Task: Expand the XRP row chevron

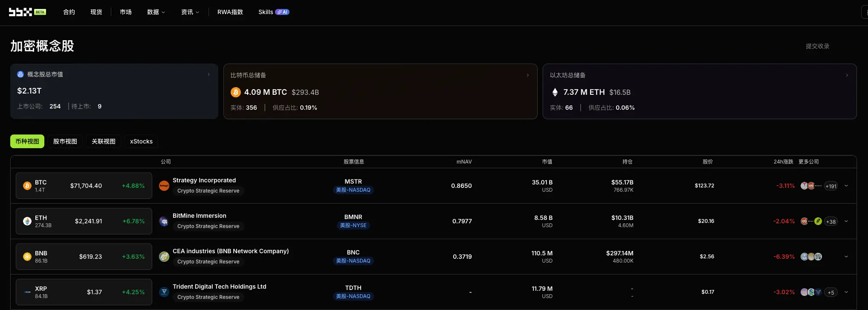Action: tap(846, 292)
